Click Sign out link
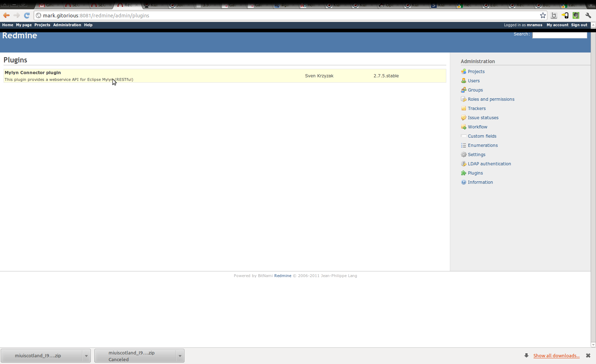The height and width of the screenshot is (364, 596). pyautogui.click(x=579, y=25)
